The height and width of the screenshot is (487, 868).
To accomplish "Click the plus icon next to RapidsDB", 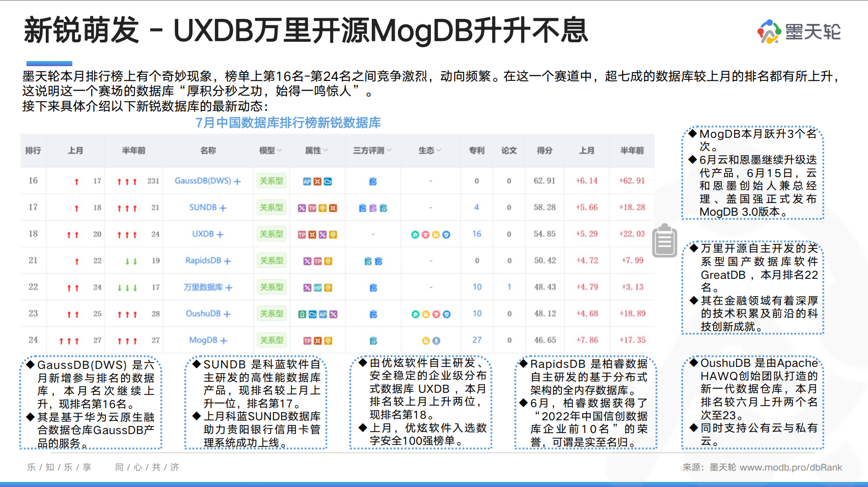I will pyautogui.click(x=227, y=261).
